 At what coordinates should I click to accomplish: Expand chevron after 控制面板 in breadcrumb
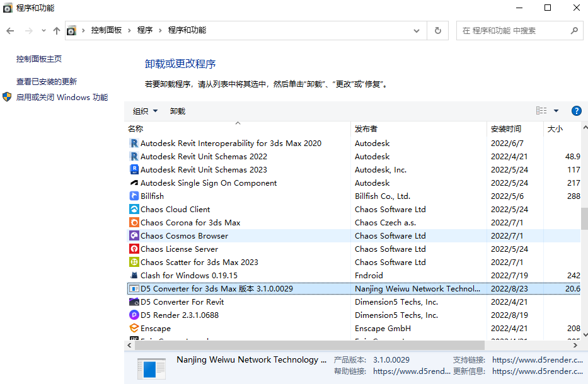129,30
